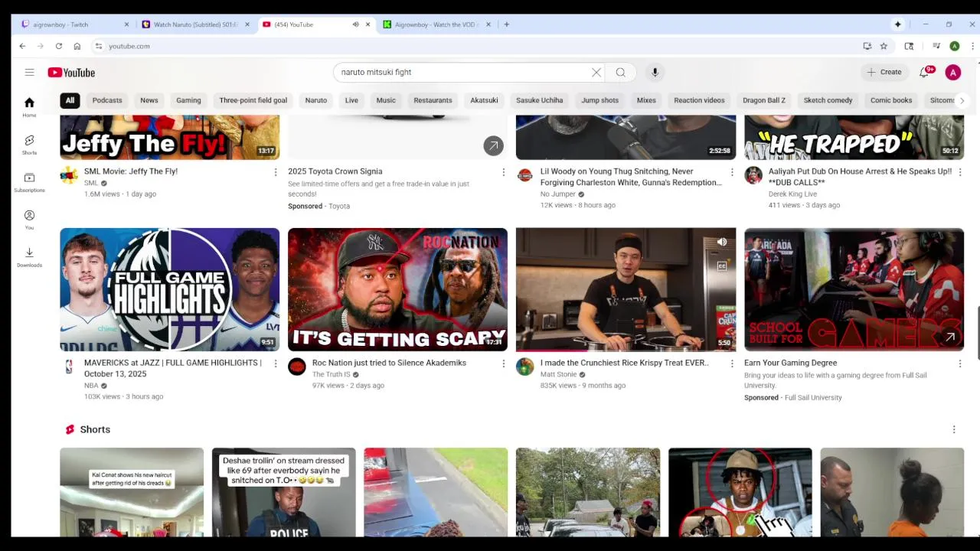Open Shorts in the sidebar
Image resolution: width=980 pixels, height=551 pixels.
[29, 145]
